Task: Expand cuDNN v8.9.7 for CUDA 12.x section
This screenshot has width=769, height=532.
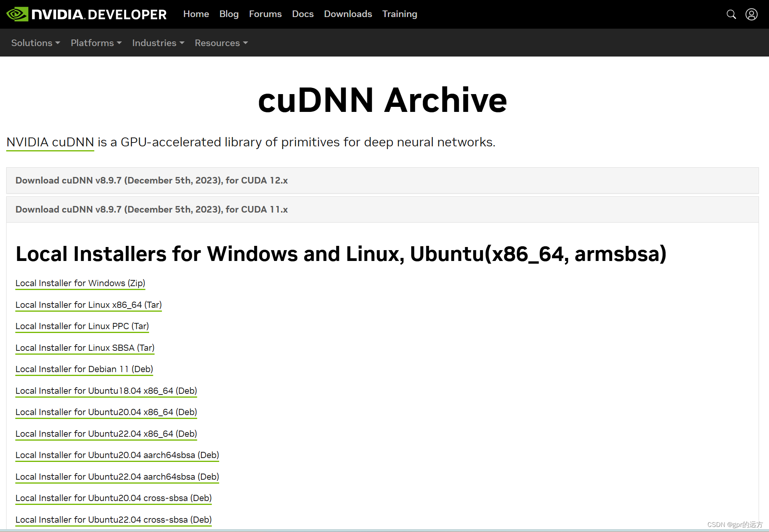Action: point(382,180)
